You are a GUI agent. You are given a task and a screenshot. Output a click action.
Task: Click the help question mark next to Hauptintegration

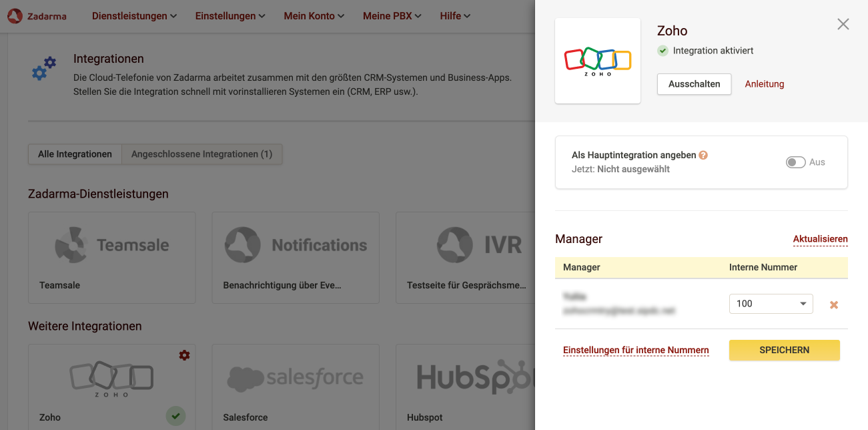coord(703,155)
